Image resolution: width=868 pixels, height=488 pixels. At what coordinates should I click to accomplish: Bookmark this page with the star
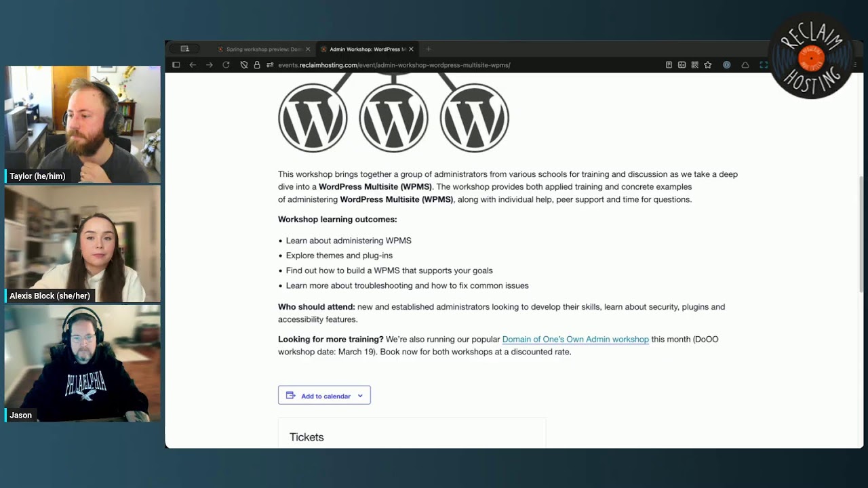(x=708, y=65)
